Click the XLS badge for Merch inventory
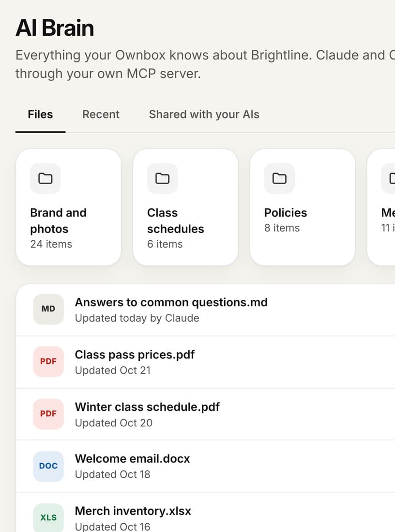Viewport: 395px width, 532px height. click(x=48, y=517)
